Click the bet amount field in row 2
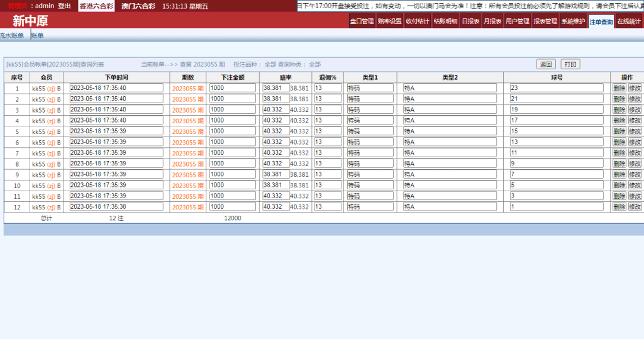 pos(232,99)
